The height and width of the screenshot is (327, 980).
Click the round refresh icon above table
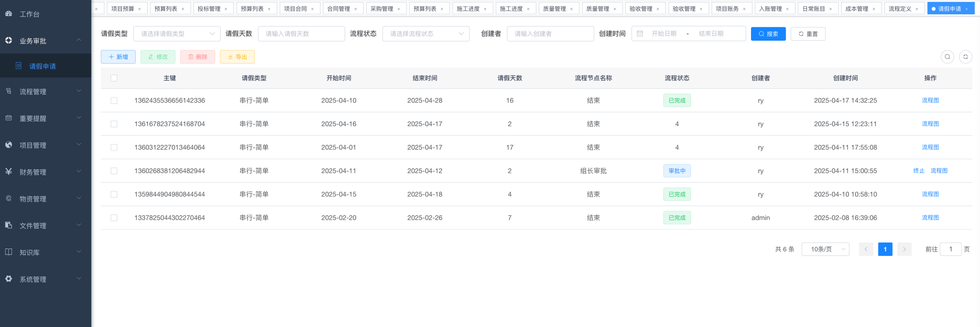pyautogui.click(x=965, y=57)
